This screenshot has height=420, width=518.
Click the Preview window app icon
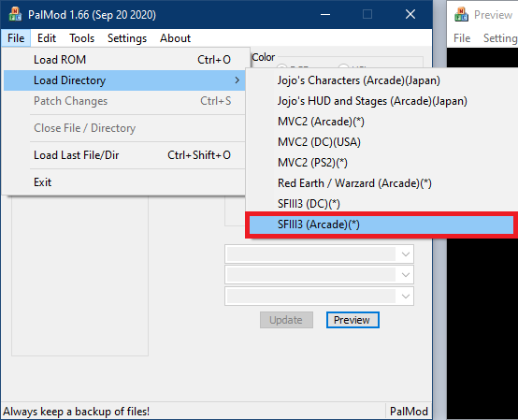pyautogui.click(x=461, y=14)
